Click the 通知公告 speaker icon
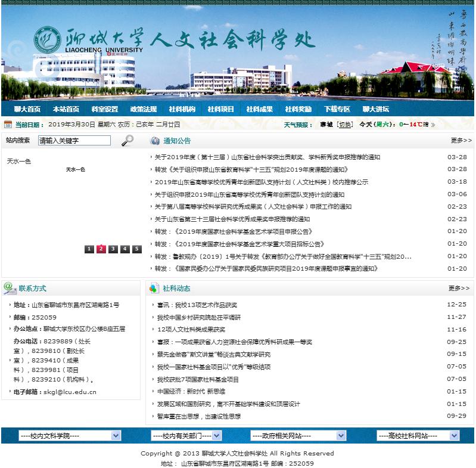The image size is (476, 468). (154, 141)
